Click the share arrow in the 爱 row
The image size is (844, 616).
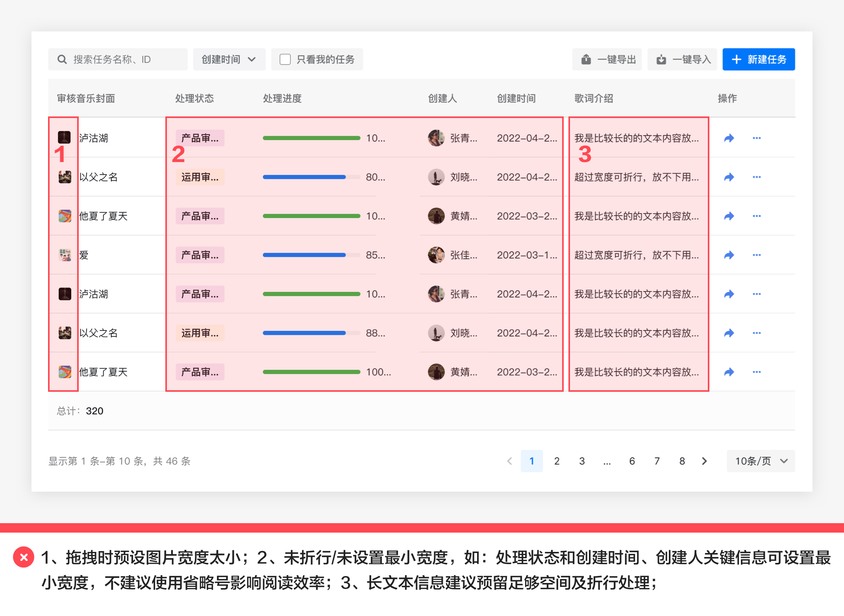pyautogui.click(x=729, y=255)
